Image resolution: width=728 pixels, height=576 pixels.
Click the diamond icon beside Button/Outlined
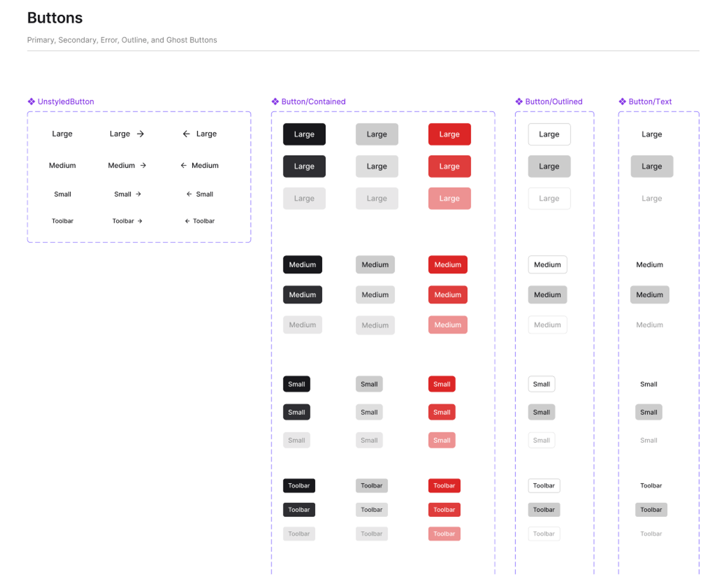519,102
